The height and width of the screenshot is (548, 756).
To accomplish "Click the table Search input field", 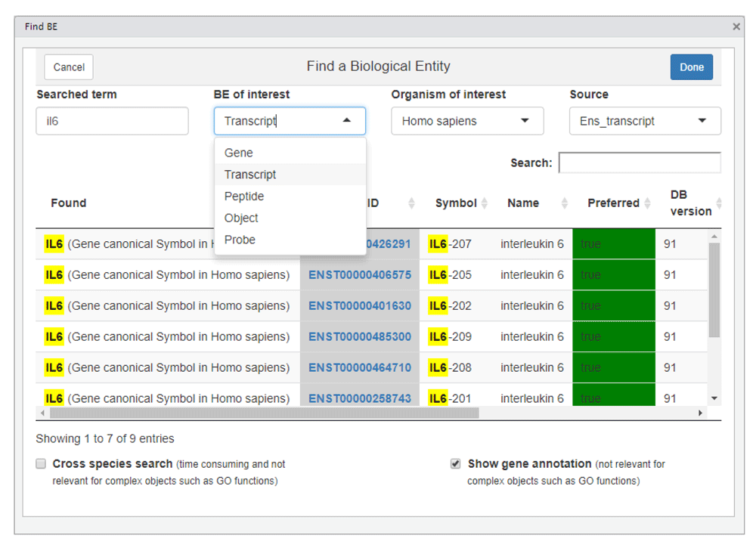I will (639, 163).
